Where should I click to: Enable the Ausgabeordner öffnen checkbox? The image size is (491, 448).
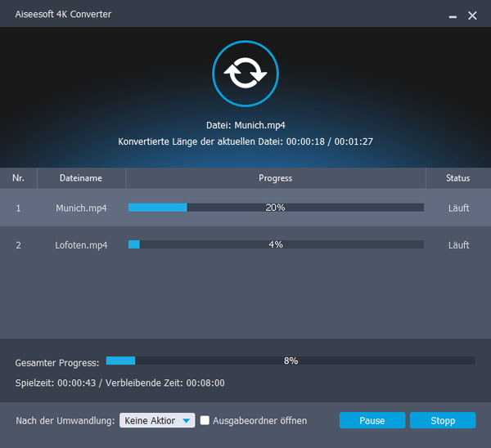(206, 420)
